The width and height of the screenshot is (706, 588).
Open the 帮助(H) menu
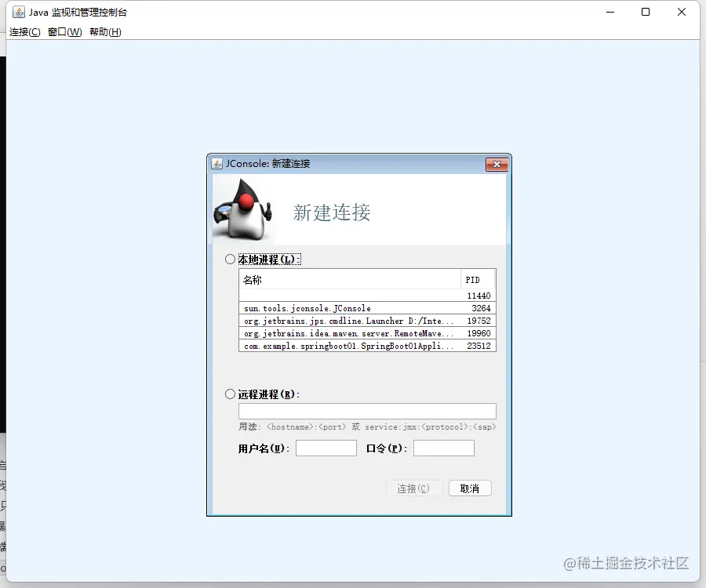pos(105,32)
